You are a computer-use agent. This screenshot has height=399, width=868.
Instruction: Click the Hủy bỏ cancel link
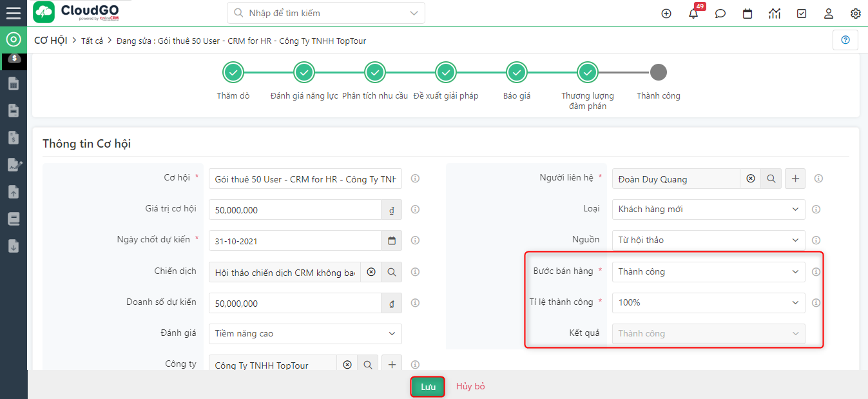click(470, 387)
